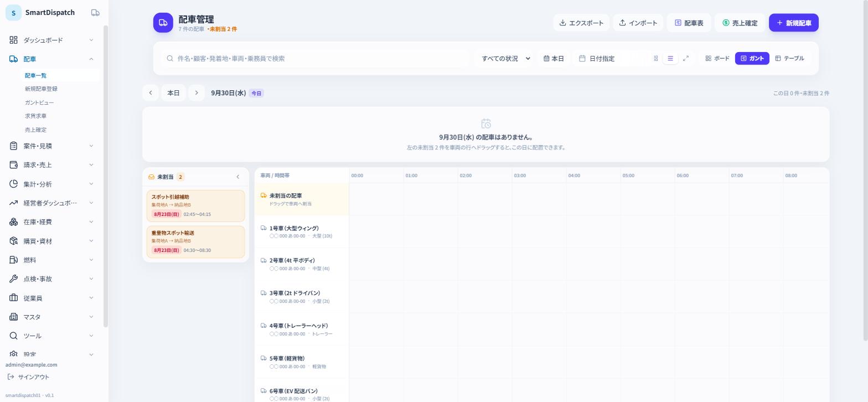The width and height of the screenshot is (868, 402).
Task: Click the sidebar collapse truck icon
Action: click(x=95, y=13)
